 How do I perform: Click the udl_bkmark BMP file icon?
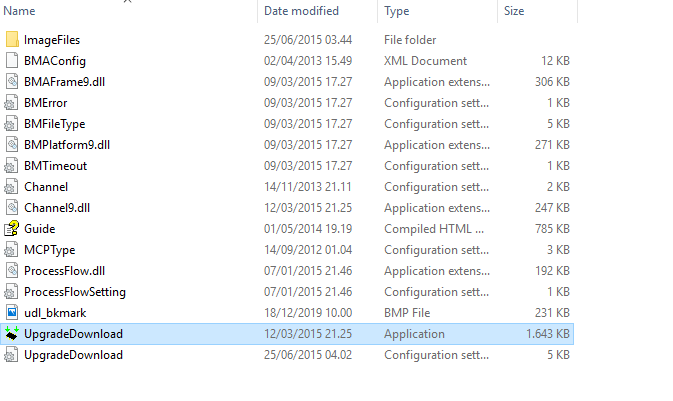point(12,313)
